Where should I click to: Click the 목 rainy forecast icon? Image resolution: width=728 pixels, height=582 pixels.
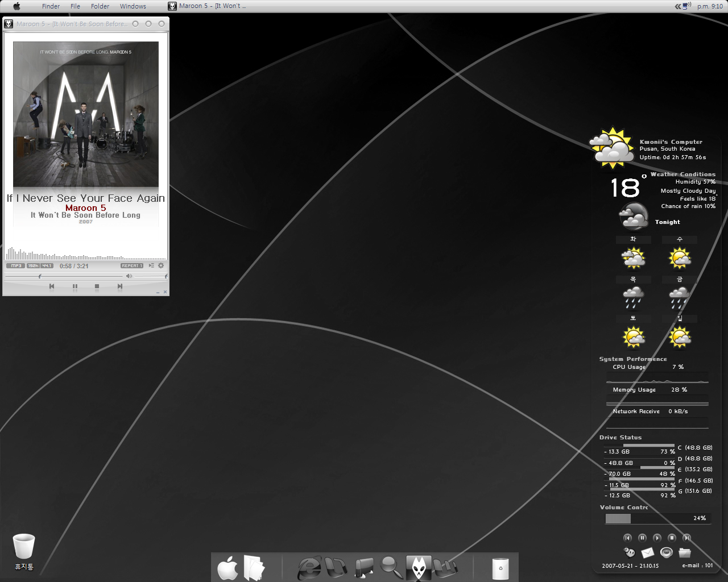click(633, 298)
